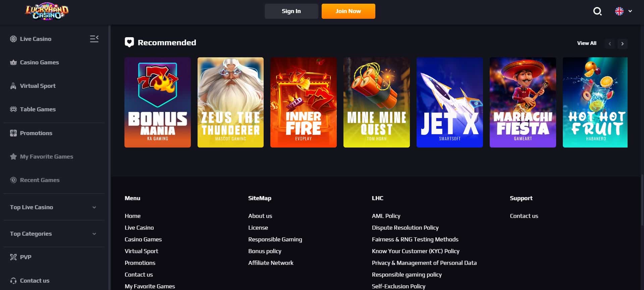Open the Affiliate Network link
This screenshot has height=290, width=644.
[x=271, y=263]
